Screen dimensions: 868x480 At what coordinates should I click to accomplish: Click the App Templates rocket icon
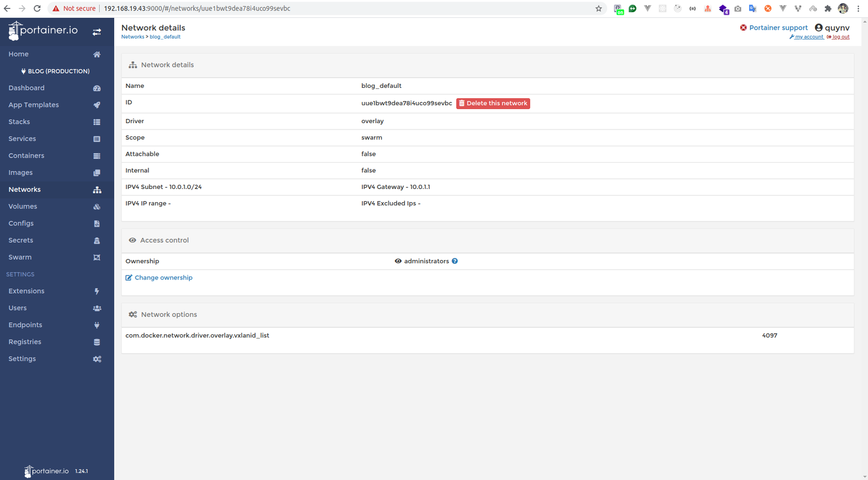point(97,105)
